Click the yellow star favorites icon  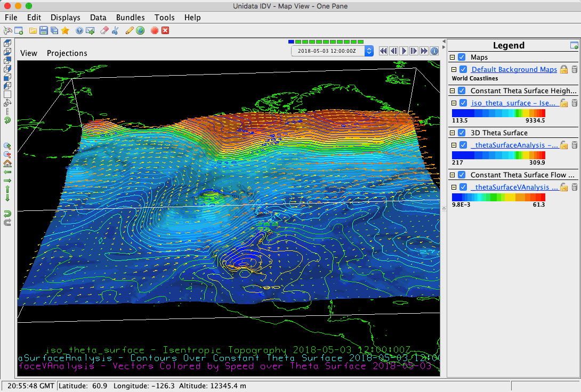pyautogui.click(x=65, y=31)
